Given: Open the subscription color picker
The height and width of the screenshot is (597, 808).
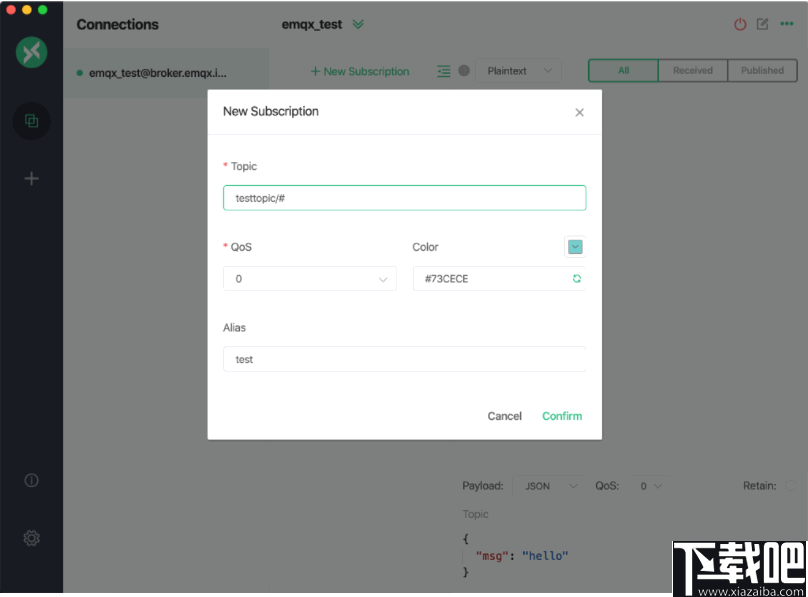Looking at the screenshot, I should click(x=574, y=246).
